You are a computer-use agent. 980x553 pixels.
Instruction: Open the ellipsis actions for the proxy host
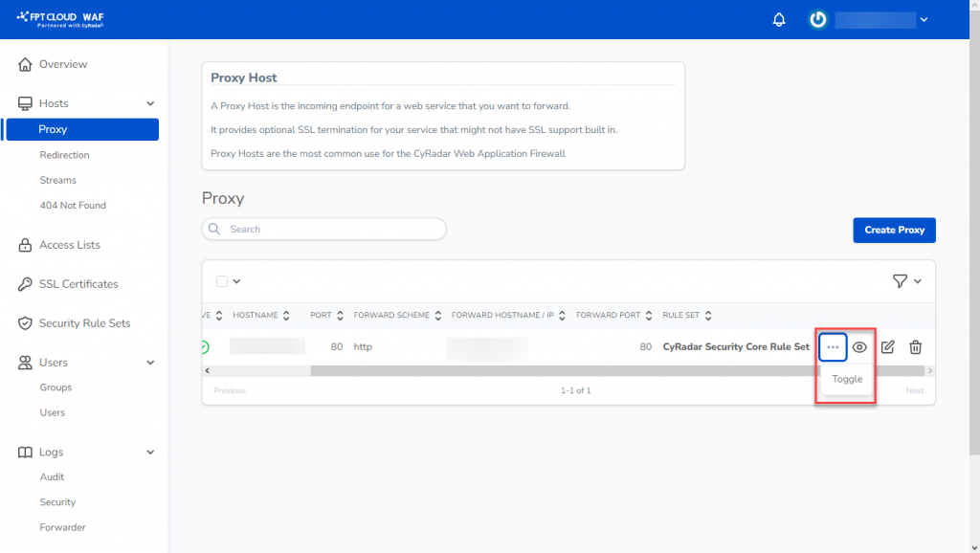832,346
